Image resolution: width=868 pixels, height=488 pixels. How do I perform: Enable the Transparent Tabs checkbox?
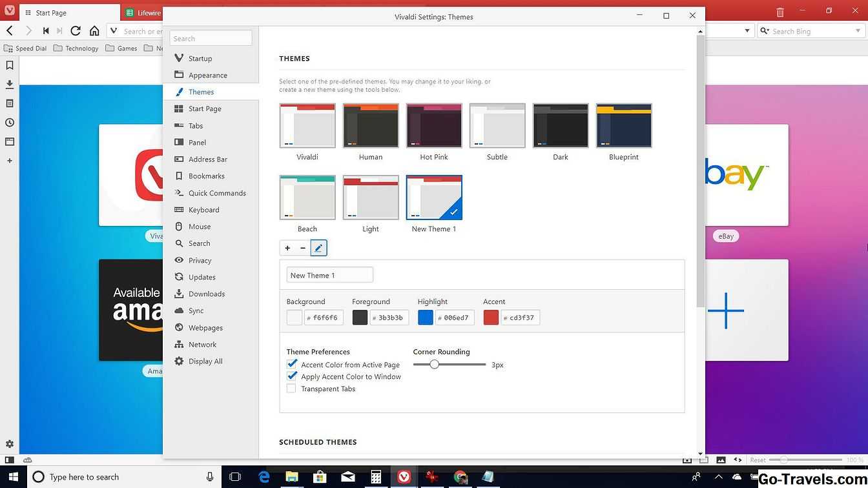coord(291,389)
